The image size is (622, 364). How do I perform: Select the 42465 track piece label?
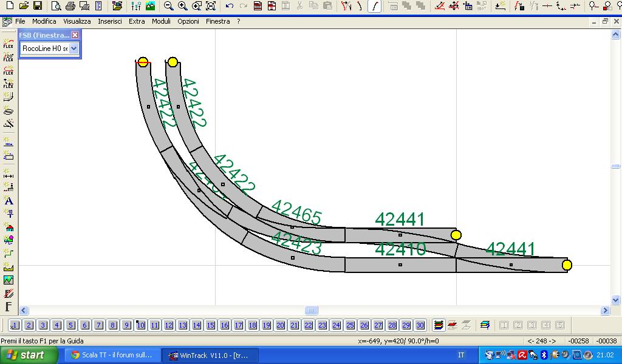tap(296, 212)
